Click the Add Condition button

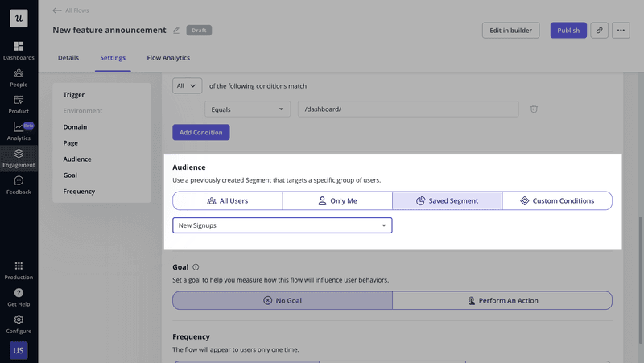[200, 132]
